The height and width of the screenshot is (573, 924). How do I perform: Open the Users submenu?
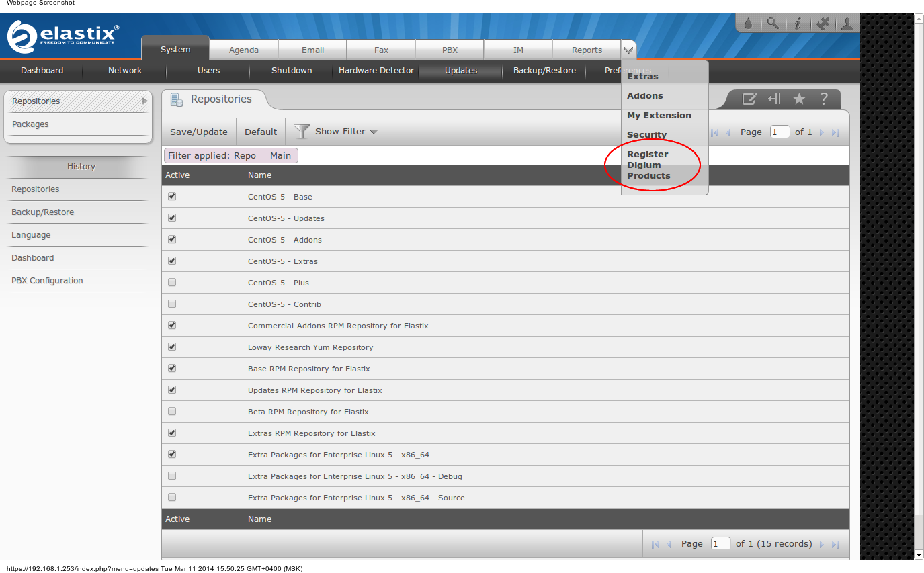click(x=208, y=71)
